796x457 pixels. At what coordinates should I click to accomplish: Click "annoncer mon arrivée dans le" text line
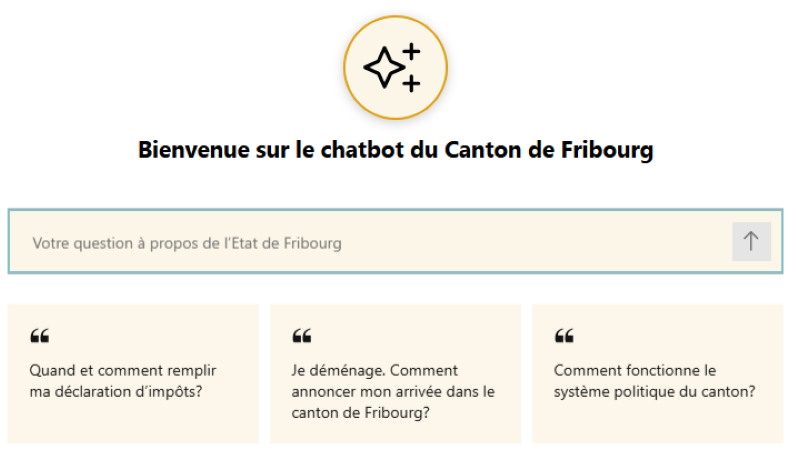(393, 392)
